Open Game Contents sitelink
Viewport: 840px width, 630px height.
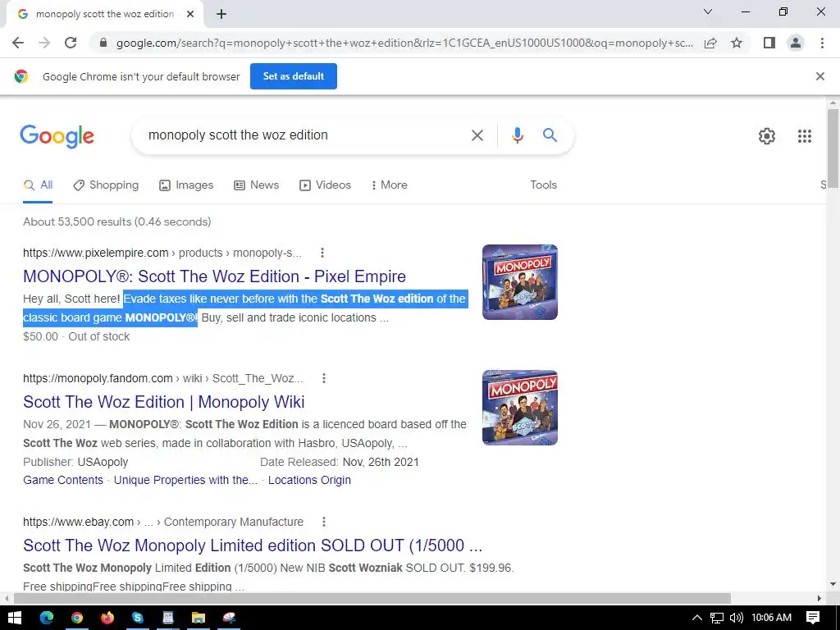pyautogui.click(x=63, y=480)
